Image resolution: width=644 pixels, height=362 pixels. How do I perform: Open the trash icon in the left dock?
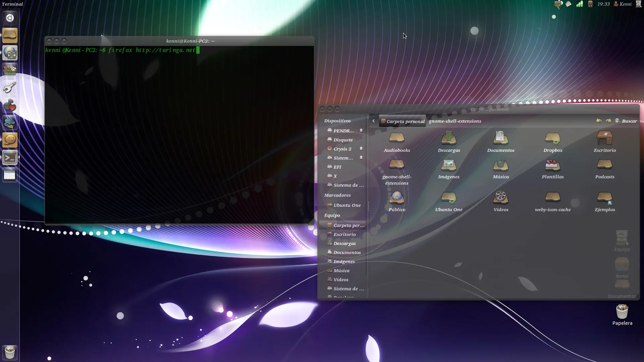click(x=10, y=352)
